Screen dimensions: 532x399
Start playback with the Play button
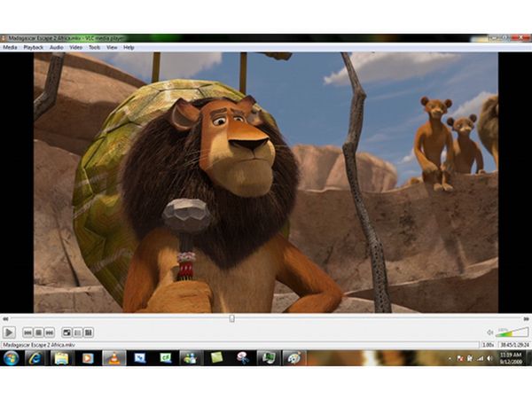tap(9, 332)
